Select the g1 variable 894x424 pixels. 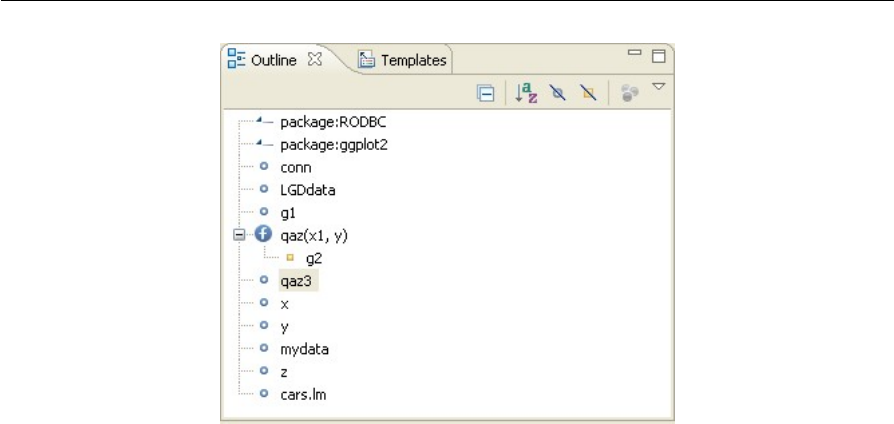[x=288, y=213]
